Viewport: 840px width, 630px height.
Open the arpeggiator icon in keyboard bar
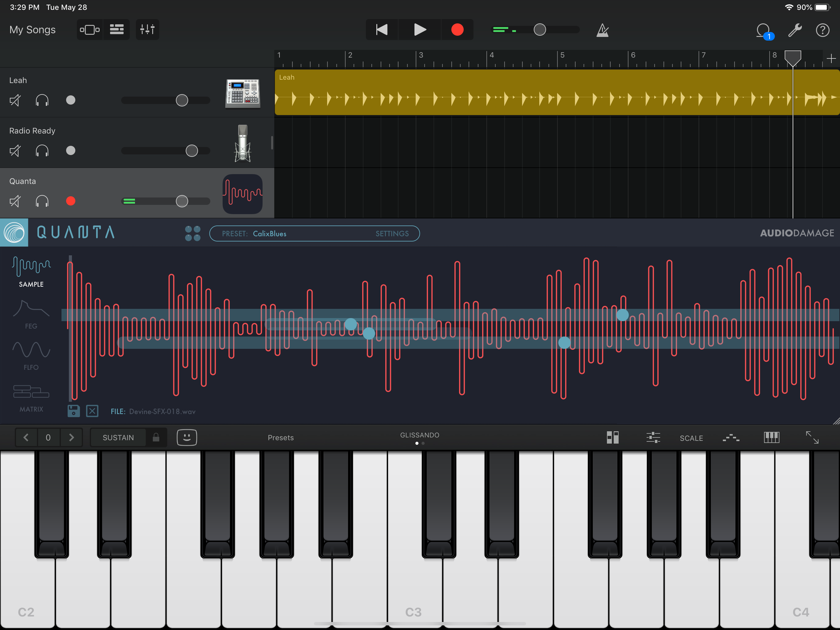pyautogui.click(x=731, y=437)
